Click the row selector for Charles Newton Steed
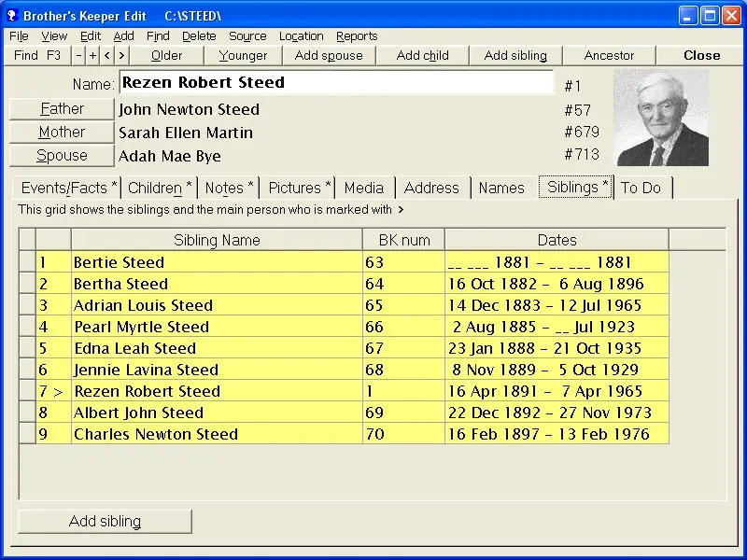Viewport: 747px width, 560px height. click(28, 434)
